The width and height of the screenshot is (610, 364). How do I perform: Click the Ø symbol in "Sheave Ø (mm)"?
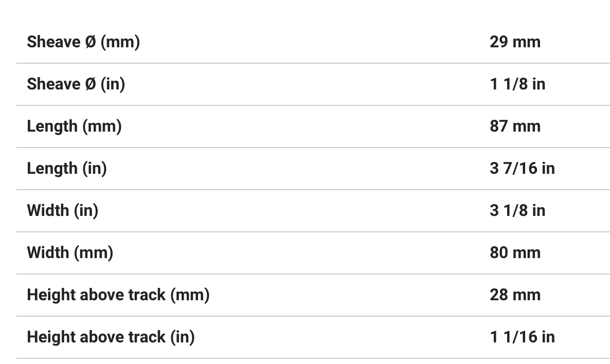point(90,42)
